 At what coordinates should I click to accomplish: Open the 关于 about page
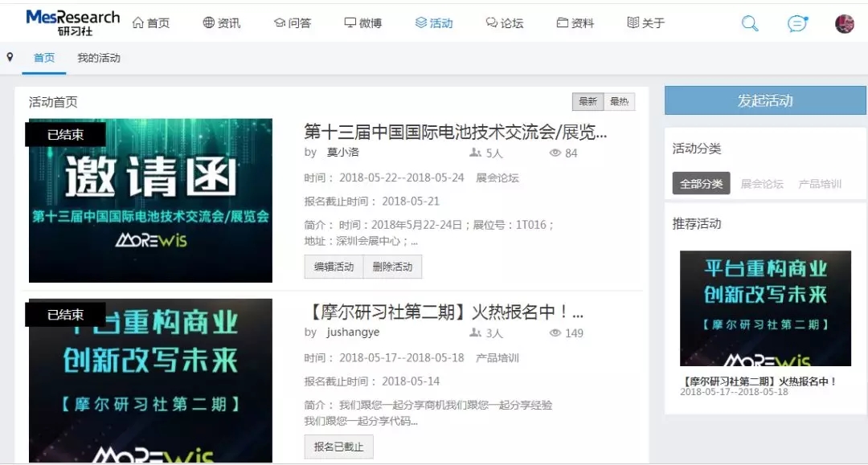point(646,22)
